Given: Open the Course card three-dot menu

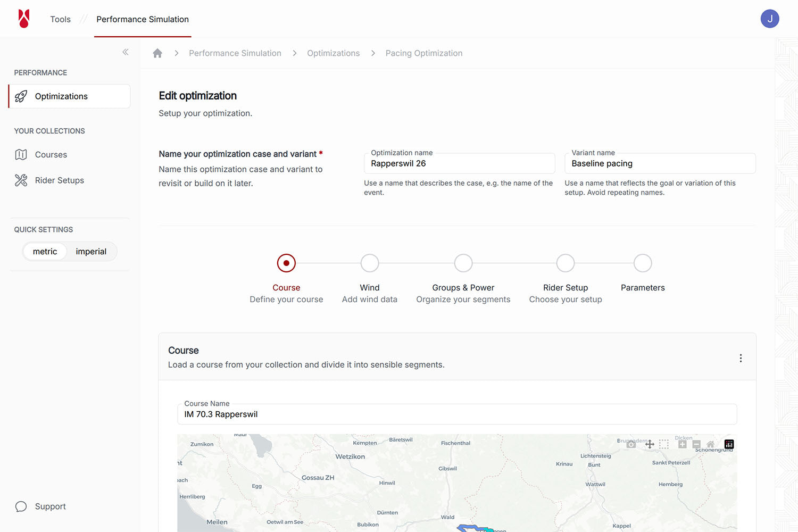Looking at the screenshot, I should [x=740, y=358].
